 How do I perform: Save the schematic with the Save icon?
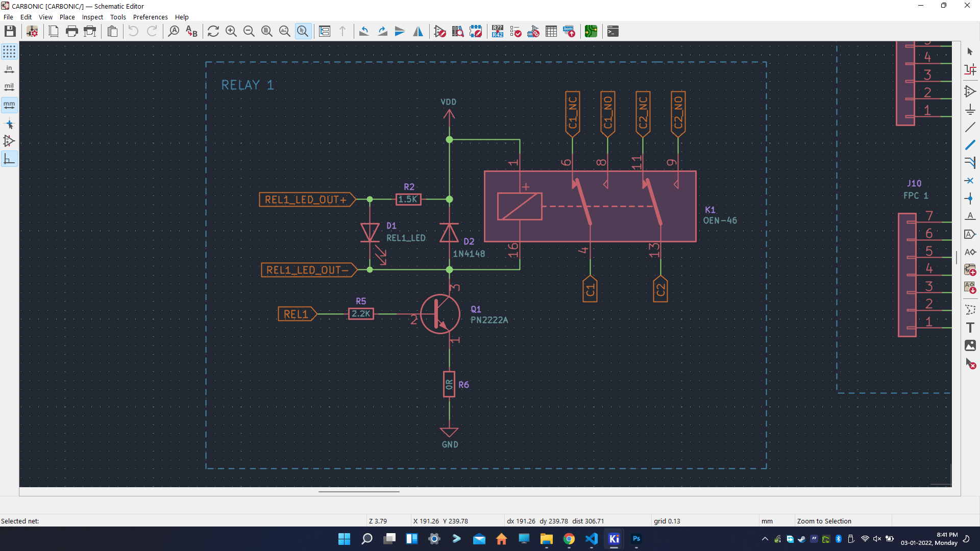pos(10,32)
